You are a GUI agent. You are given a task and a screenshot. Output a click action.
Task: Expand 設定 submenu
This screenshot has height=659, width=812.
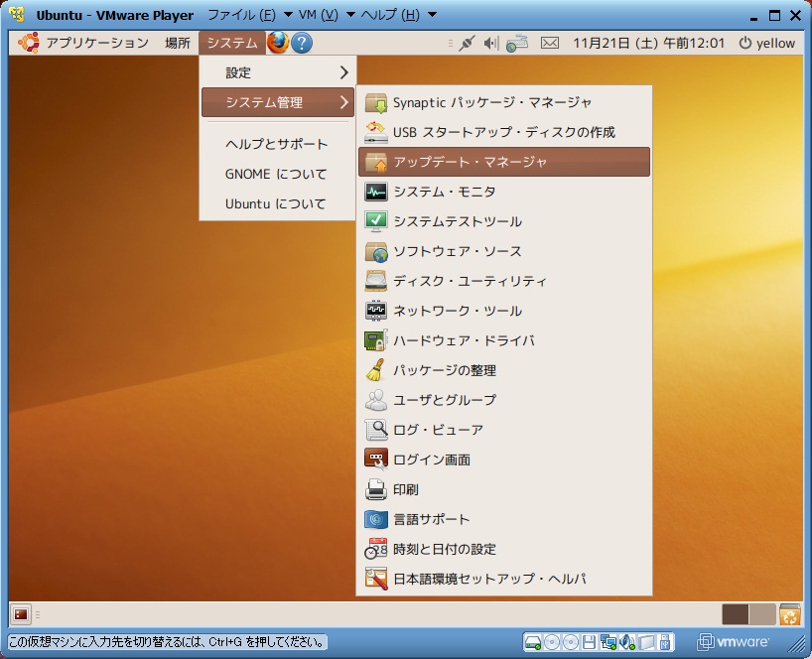278,73
